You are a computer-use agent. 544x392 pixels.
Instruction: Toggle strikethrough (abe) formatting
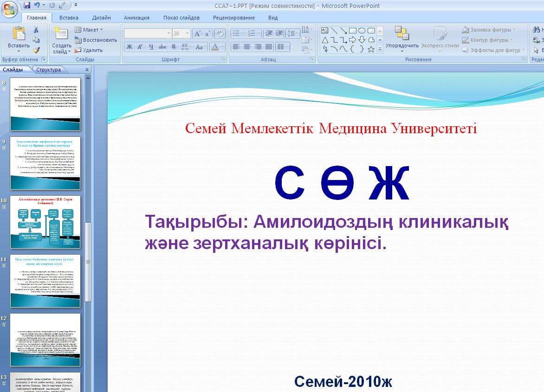(x=162, y=46)
